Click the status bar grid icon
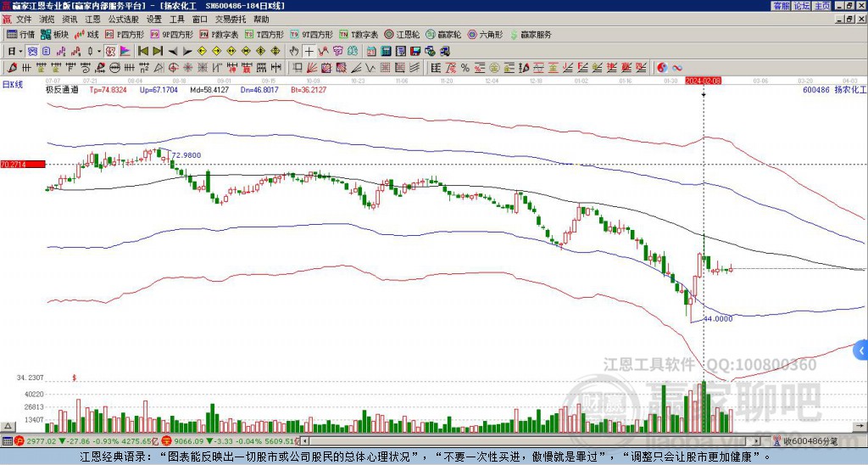The height and width of the screenshot is (465, 868). click(x=7, y=441)
